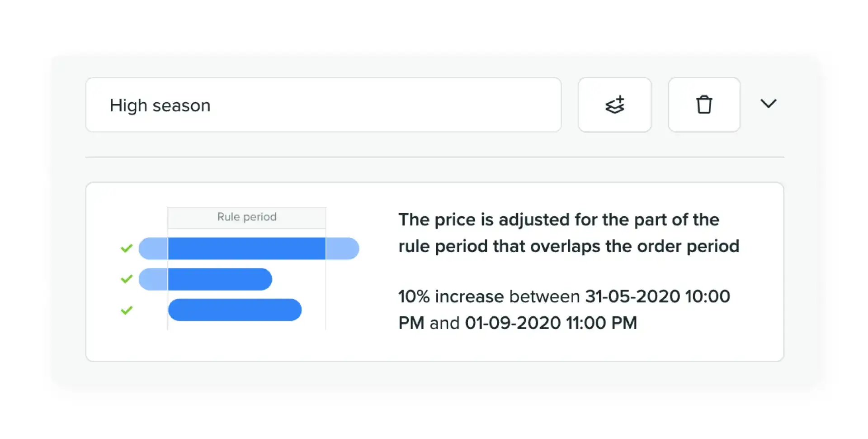Delete the High season rule via trash icon

click(x=704, y=105)
